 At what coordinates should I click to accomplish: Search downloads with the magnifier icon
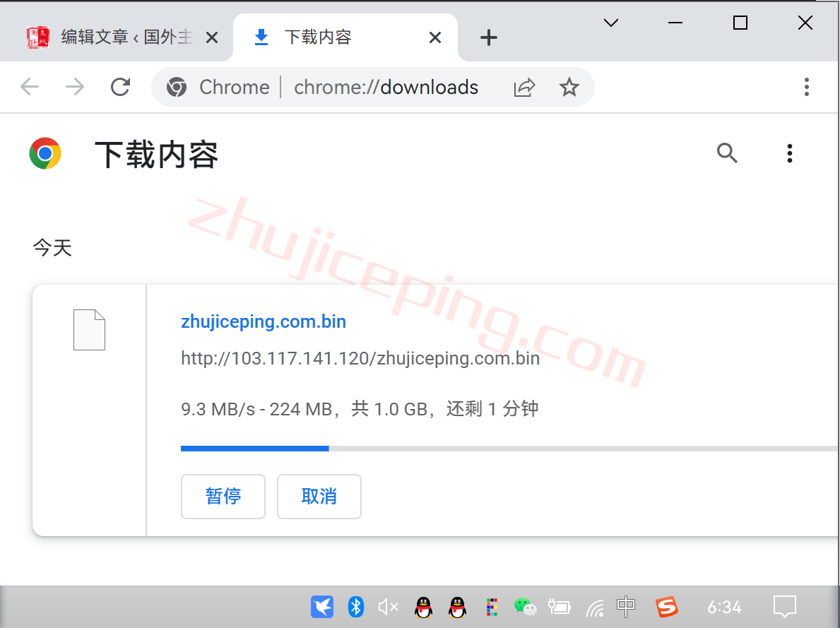tap(727, 153)
